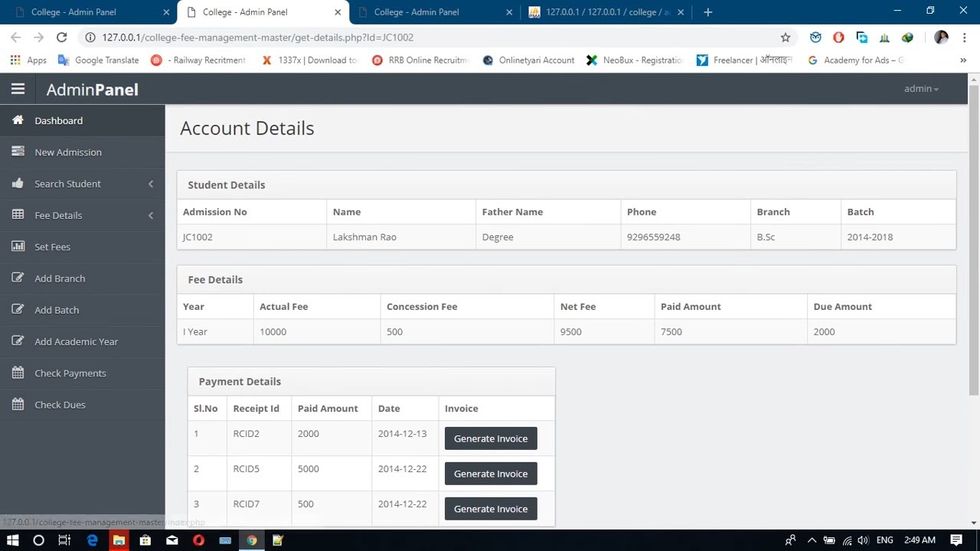The width and height of the screenshot is (980, 551).
Task: Show hidden system tray icons
Action: [x=812, y=540]
